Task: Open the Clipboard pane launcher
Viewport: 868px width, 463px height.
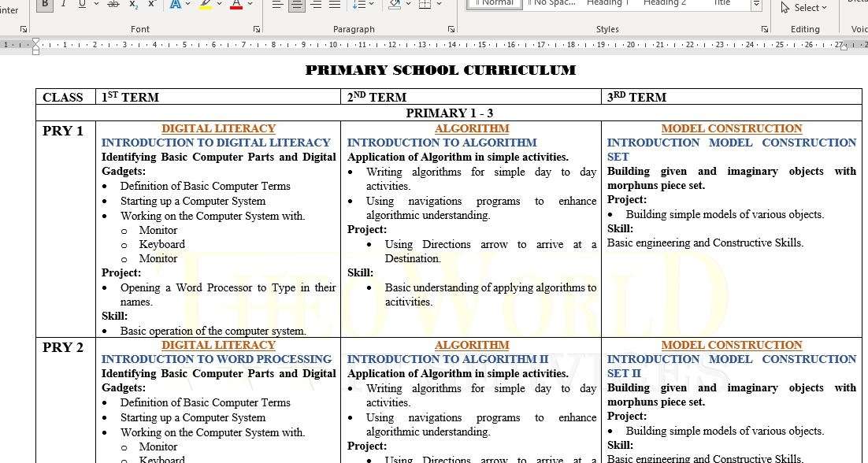Action: 24,29
